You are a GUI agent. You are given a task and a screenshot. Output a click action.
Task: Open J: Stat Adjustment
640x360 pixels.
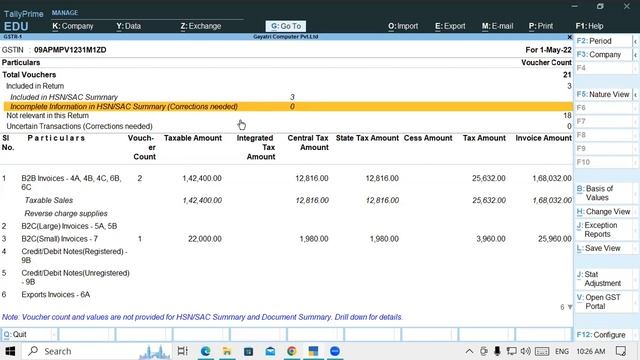click(x=604, y=279)
